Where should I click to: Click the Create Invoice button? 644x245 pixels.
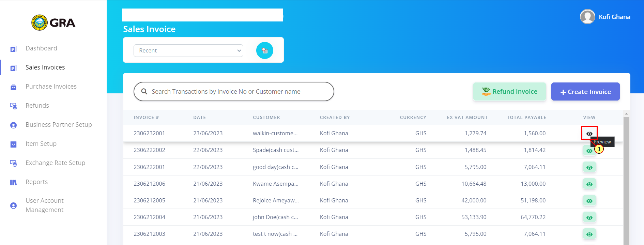coord(585,91)
